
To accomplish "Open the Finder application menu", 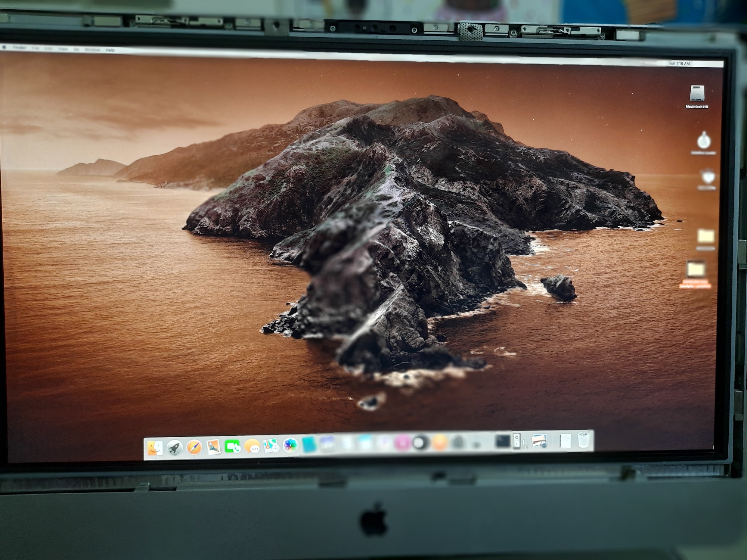I will pyautogui.click(x=19, y=48).
